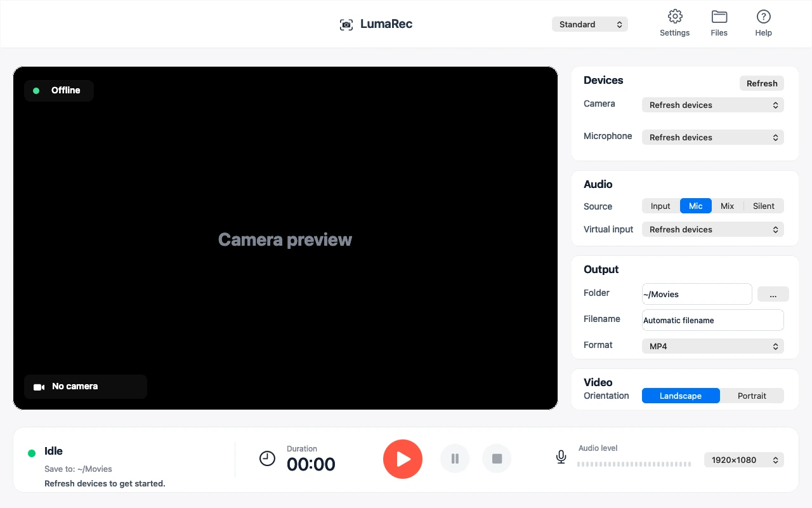Screen dimensions: 812x508
Task: Select Mic as audio source
Action: 696,206
